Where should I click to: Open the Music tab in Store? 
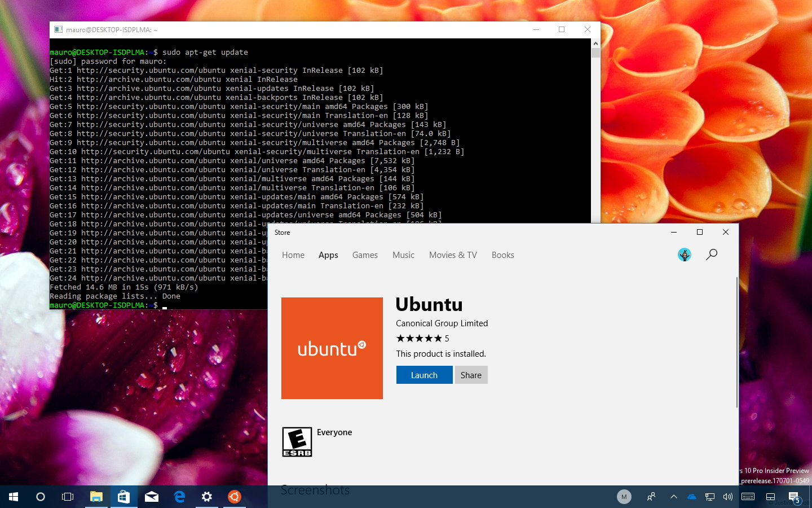403,255
